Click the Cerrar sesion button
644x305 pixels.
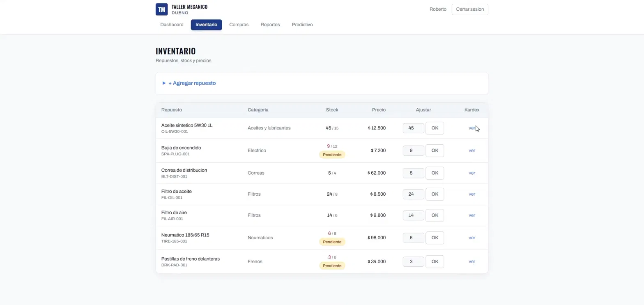pyautogui.click(x=470, y=9)
